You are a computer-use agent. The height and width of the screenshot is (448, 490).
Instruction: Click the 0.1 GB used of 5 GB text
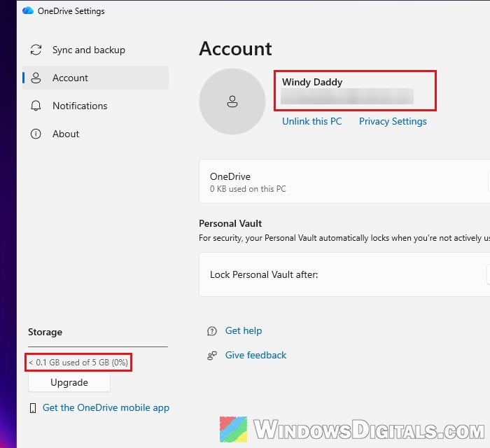pos(78,363)
